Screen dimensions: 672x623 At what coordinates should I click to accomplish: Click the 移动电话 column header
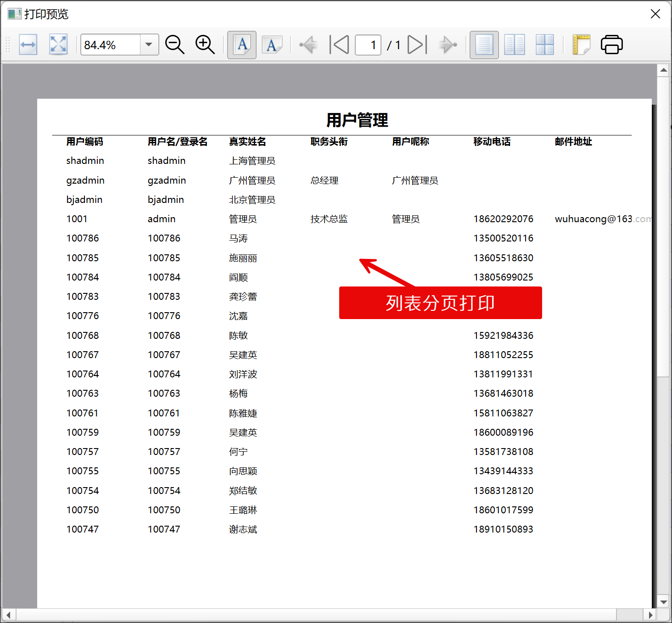tap(492, 141)
